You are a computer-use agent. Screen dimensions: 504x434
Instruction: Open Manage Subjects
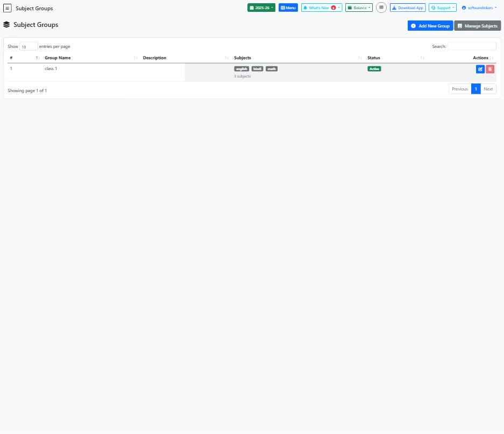pyautogui.click(x=477, y=26)
